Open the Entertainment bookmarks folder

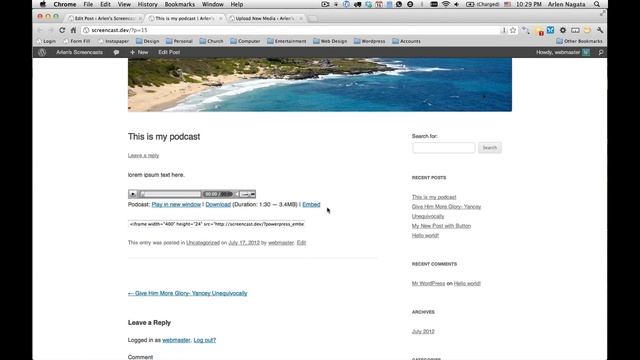(x=287, y=41)
